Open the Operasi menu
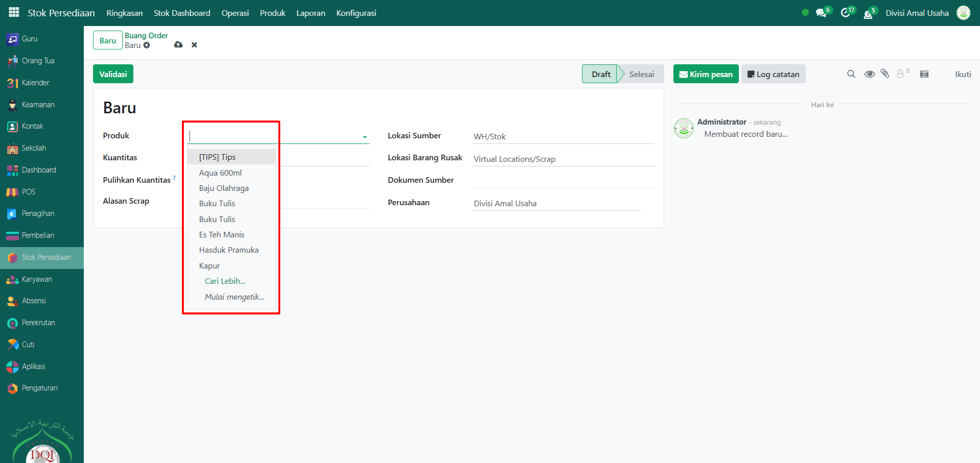 [235, 13]
